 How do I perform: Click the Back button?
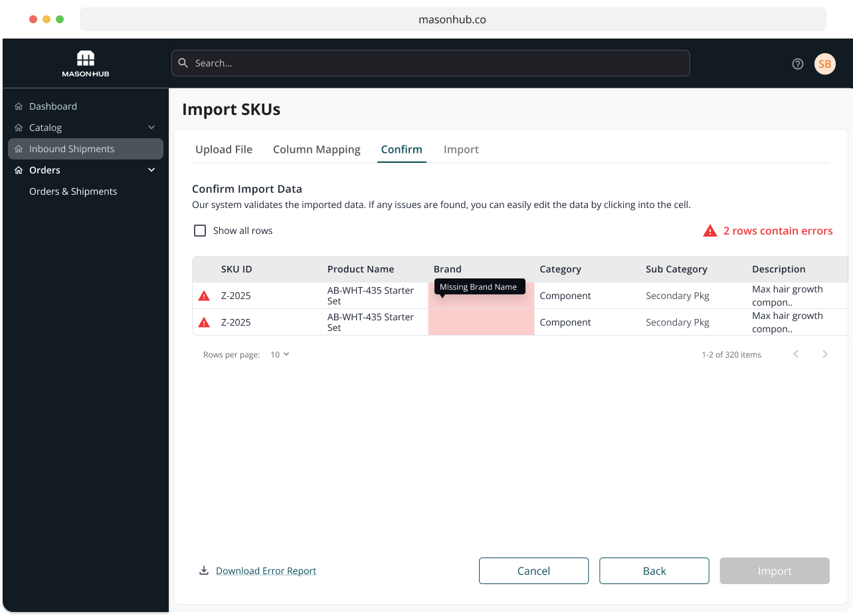[x=654, y=571]
